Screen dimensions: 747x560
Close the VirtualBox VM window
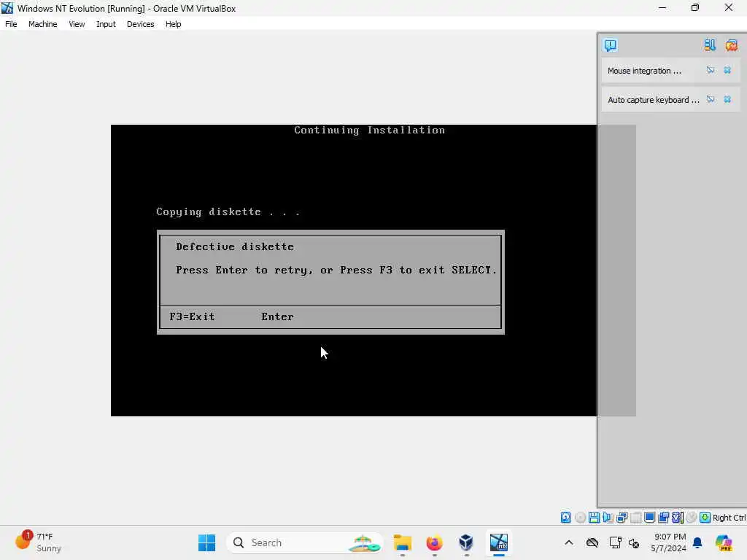tap(729, 7)
